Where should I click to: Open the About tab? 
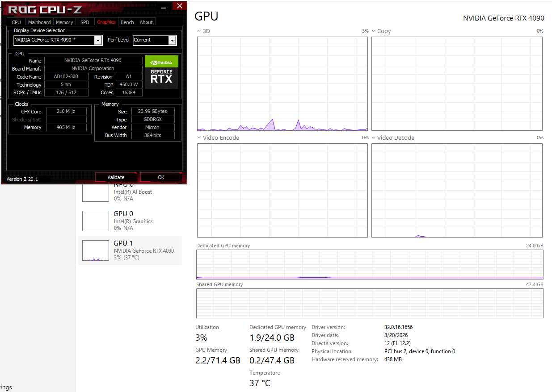[x=146, y=22]
